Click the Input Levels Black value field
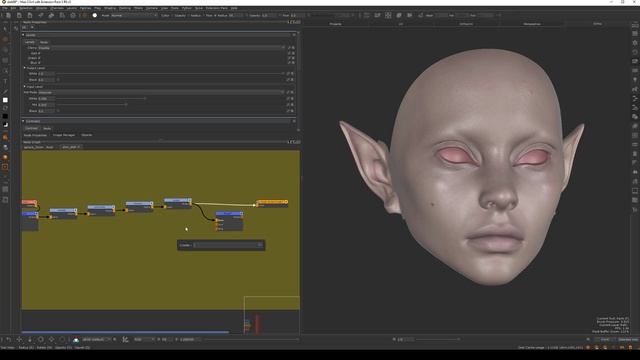Viewport: 640px width, 360px height. 46,111
